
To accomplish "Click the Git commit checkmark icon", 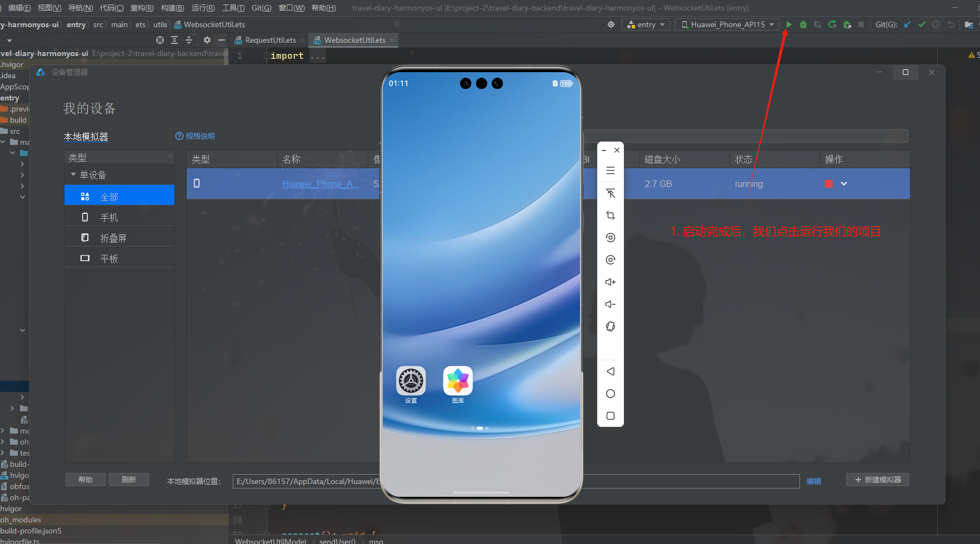I will pos(922,24).
